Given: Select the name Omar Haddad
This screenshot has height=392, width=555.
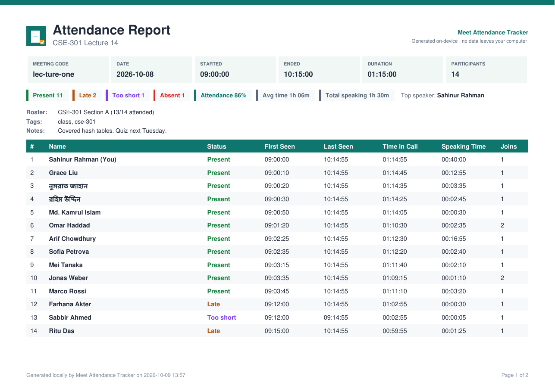Looking at the screenshot, I should (69, 225).
